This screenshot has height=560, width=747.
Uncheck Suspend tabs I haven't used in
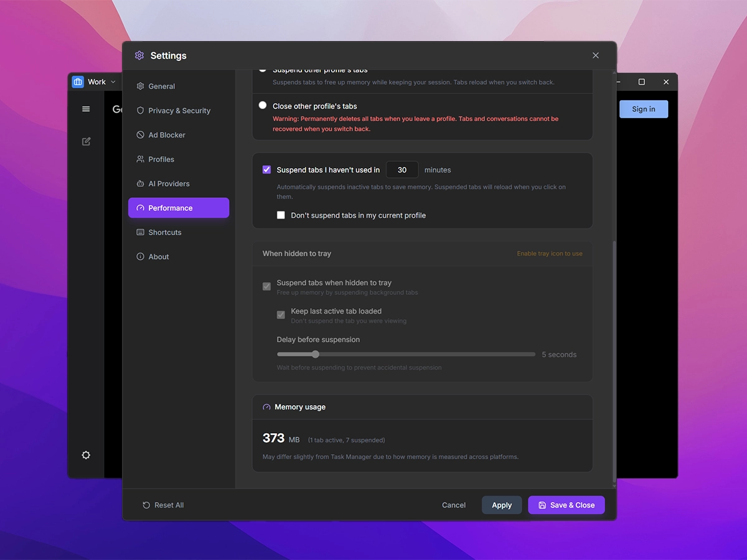click(266, 169)
